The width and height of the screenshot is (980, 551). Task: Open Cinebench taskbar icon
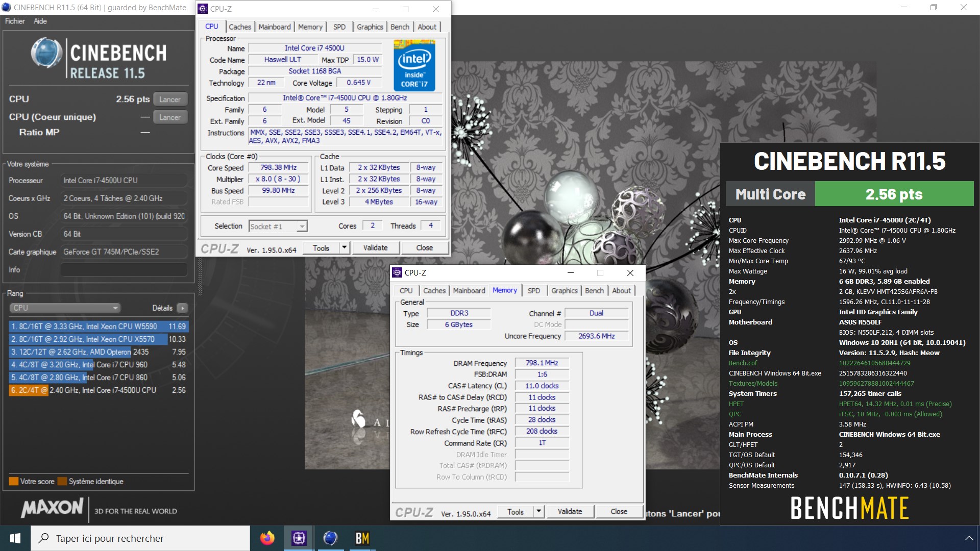pyautogui.click(x=330, y=538)
